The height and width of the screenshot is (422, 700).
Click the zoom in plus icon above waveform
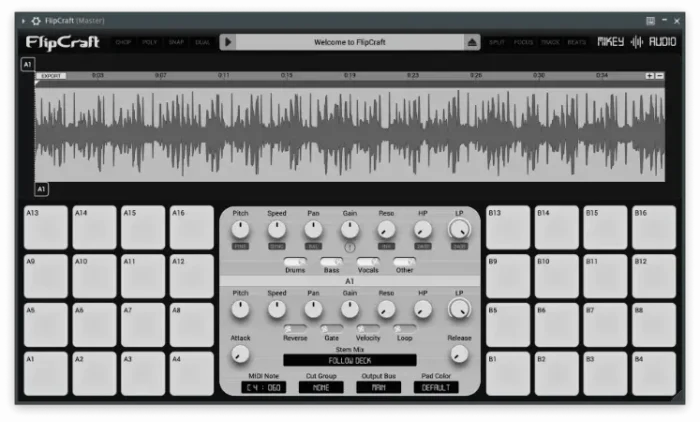649,76
